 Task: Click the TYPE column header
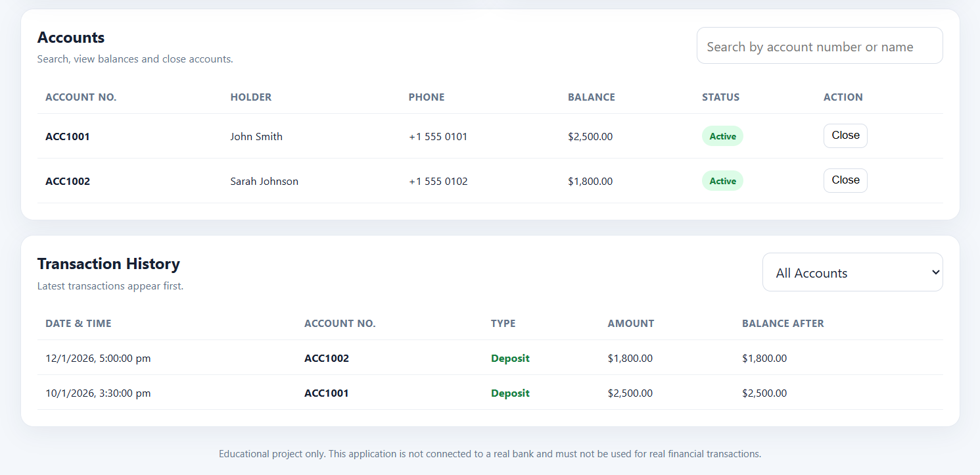[x=503, y=324]
